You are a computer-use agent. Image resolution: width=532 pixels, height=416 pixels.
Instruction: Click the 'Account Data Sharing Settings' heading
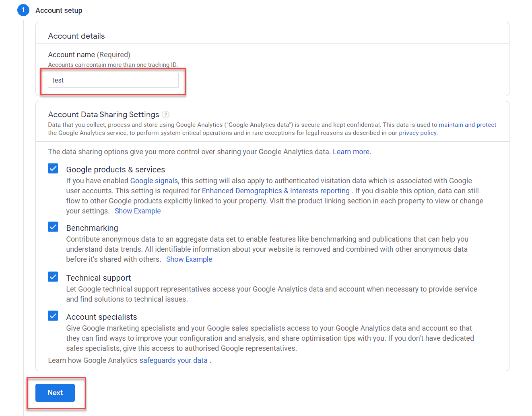tap(103, 115)
